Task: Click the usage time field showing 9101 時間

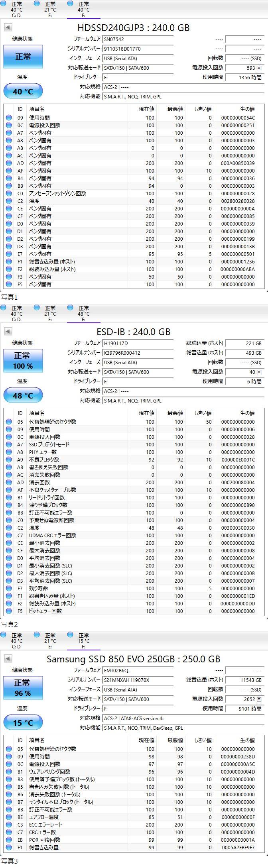Action: click(244, 709)
